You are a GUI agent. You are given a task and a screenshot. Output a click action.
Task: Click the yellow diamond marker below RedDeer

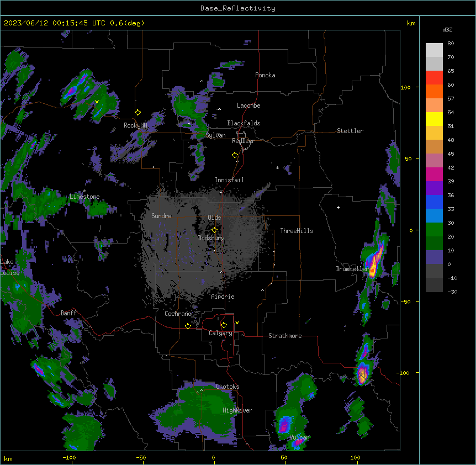235,155
